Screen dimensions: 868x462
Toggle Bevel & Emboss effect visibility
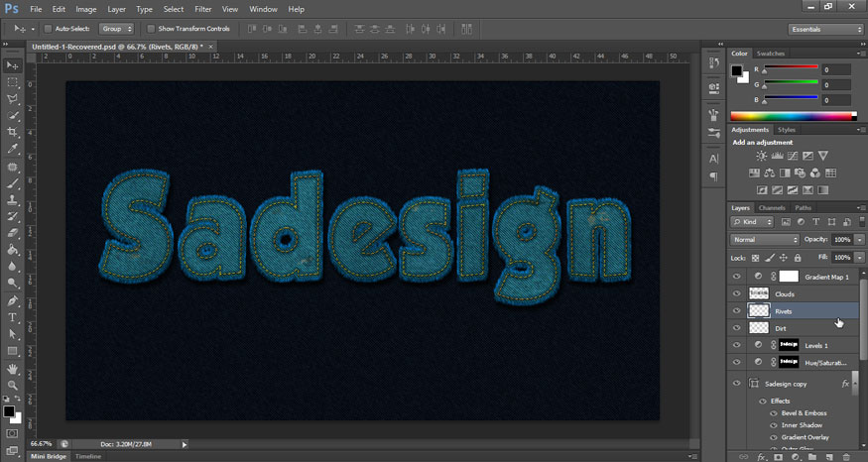tap(774, 413)
